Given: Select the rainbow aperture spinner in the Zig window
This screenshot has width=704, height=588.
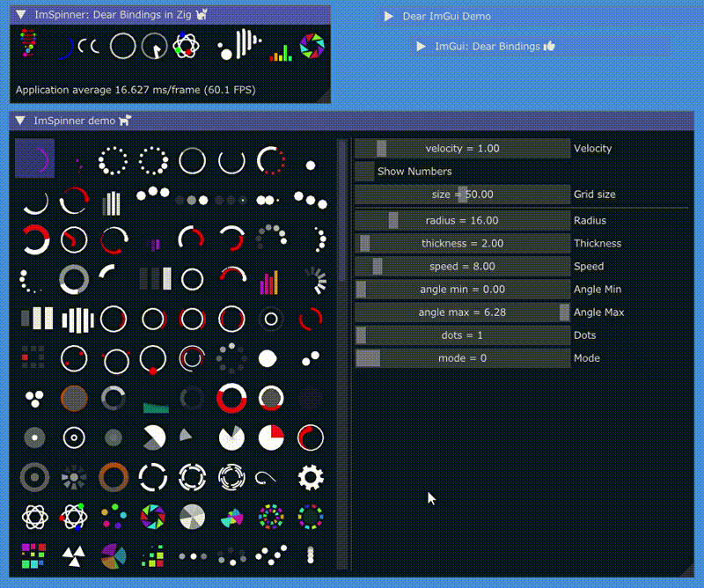Looking at the screenshot, I should click(312, 46).
